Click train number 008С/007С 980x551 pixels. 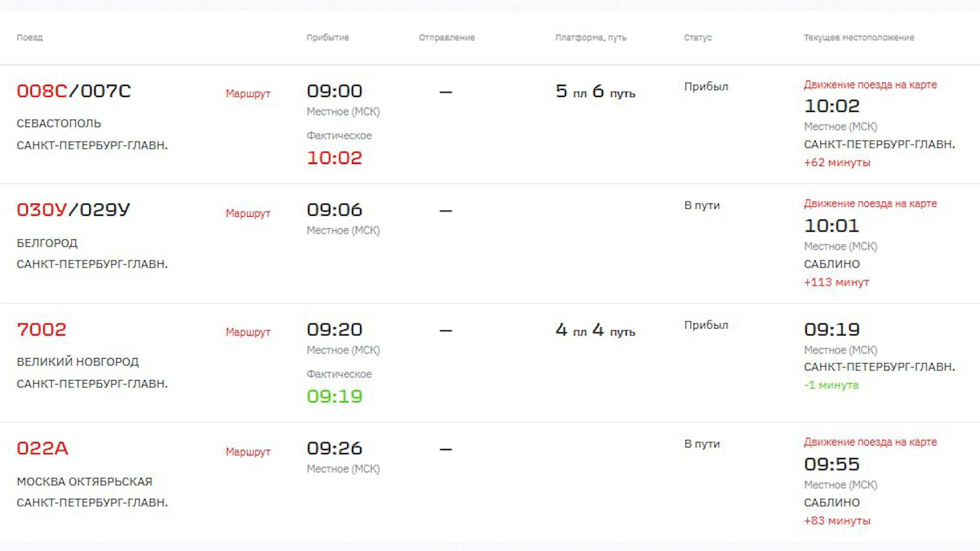(x=73, y=91)
